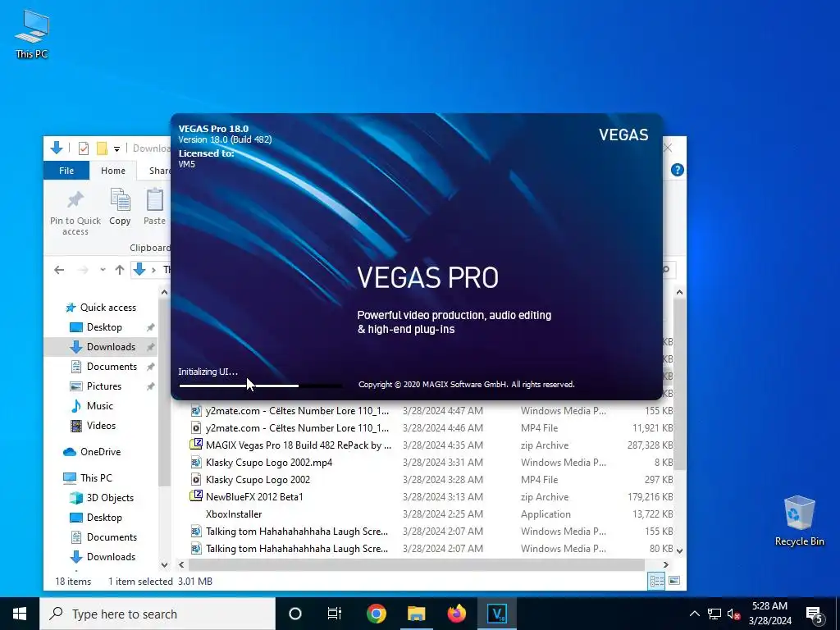Show hidden system tray icons

(x=694, y=614)
